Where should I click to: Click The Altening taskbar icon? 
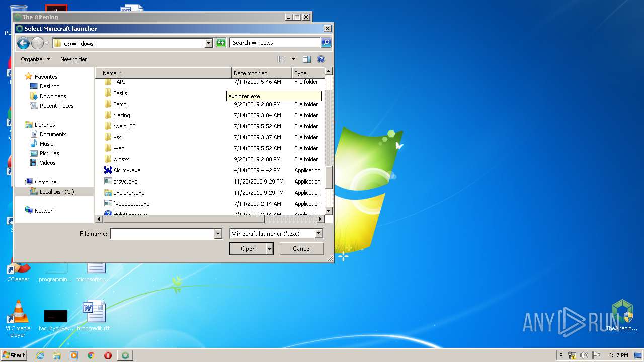[x=125, y=355]
